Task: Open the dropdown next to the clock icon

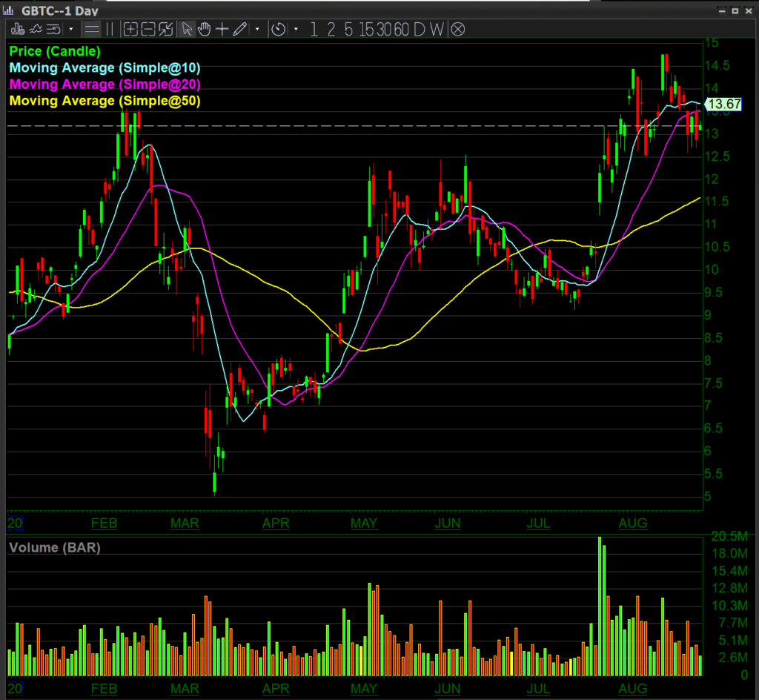Action: pos(296,30)
